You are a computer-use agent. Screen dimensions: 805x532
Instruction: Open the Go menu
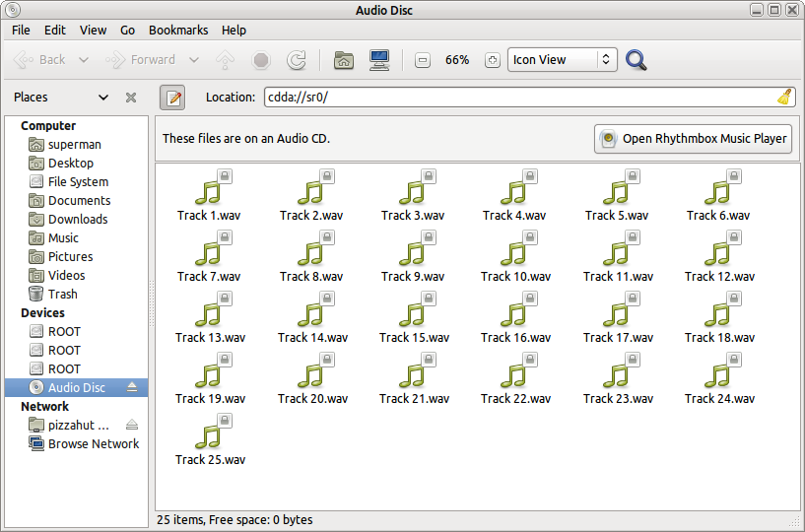(x=127, y=31)
